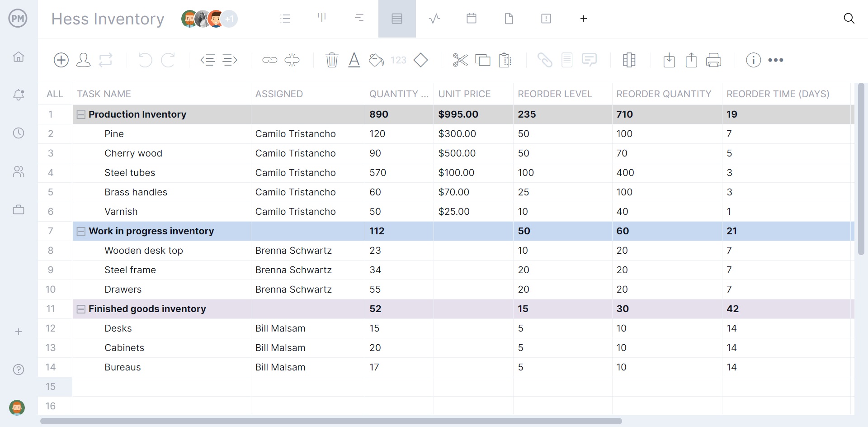The image size is (868, 427).
Task: Select the Cherry wood task cell
Action: coord(162,153)
